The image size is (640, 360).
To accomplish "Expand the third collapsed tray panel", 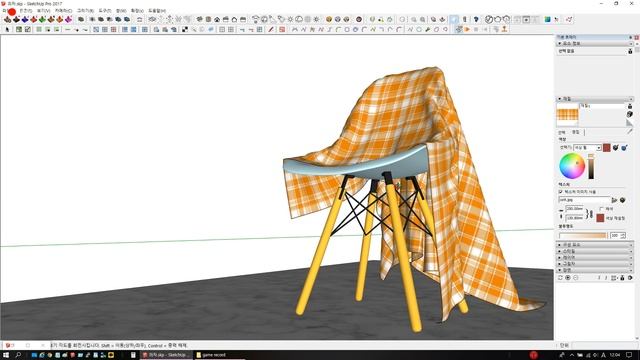I will pyautogui.click(x=595, y=258).
